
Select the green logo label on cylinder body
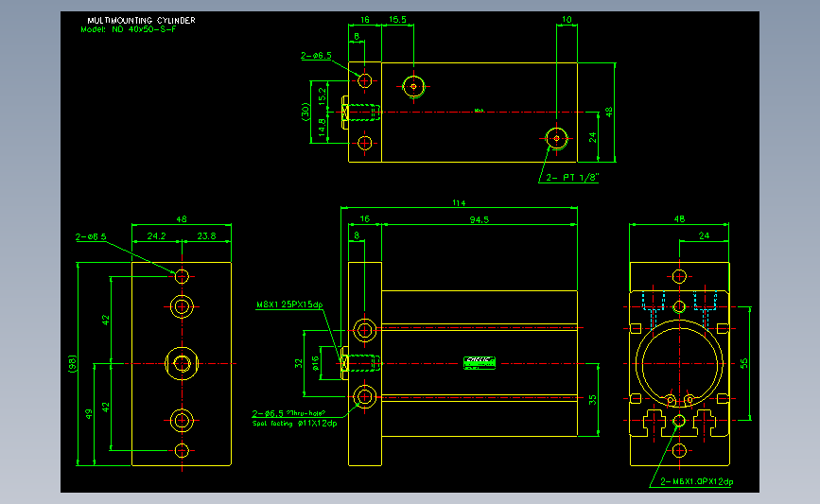(x=480, y=363)
